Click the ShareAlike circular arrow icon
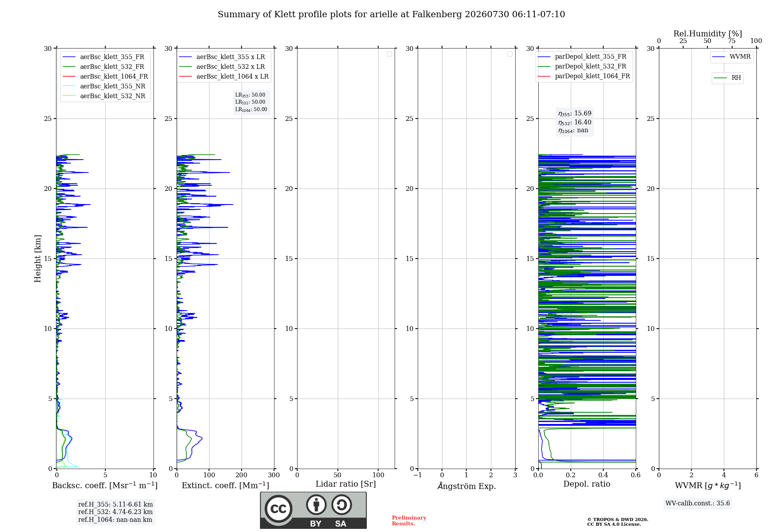This screenshot has height=532, width=783. point(341,505)
